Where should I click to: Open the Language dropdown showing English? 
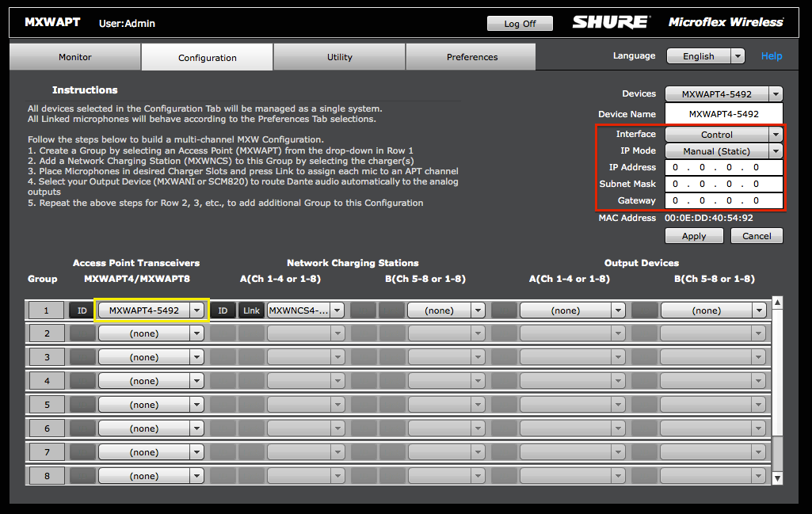pyautogui.click(x=705, y=56)
